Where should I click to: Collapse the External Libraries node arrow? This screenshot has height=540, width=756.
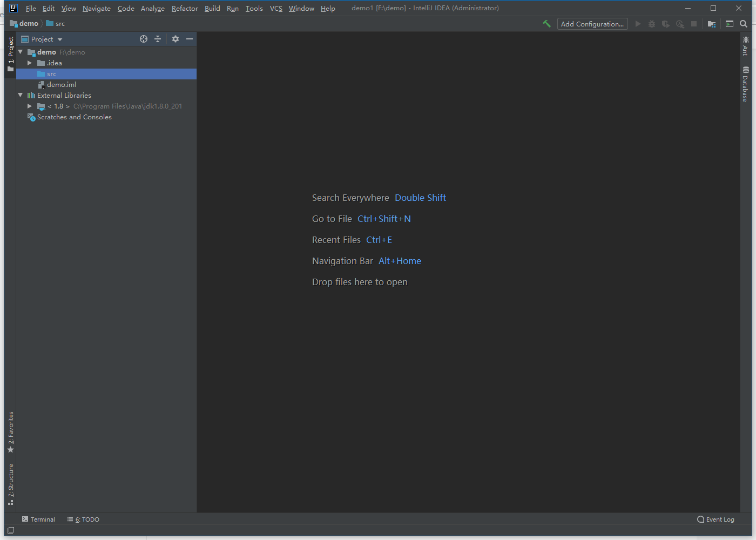(x=21, y=95)
